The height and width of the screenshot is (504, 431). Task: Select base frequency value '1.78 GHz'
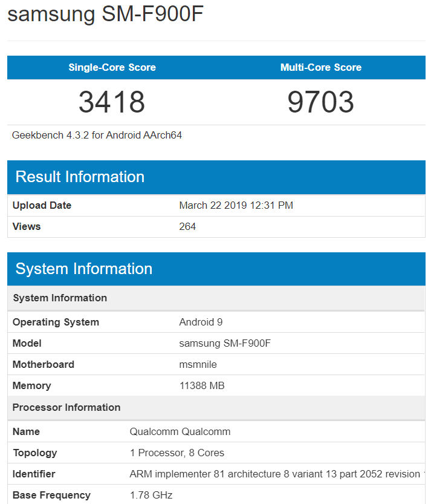pyautogui.click(x=151, y=496)
